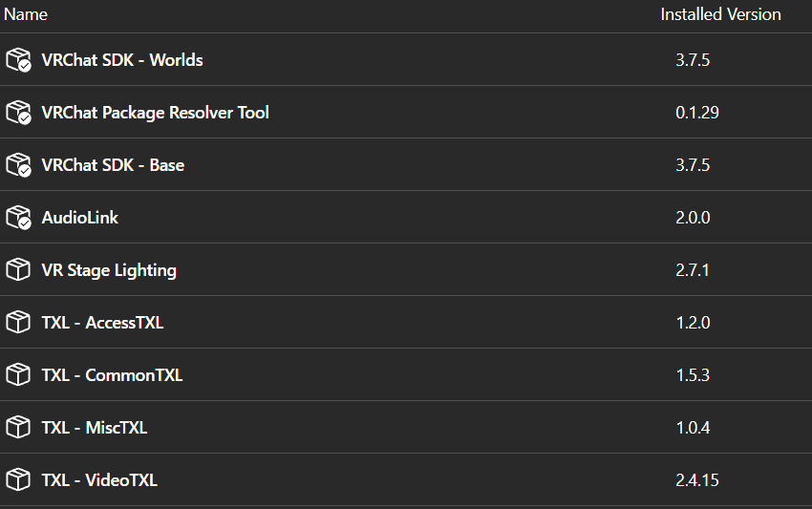Click the TXL - MiscTXL package icon
The image size is (812, 509).
coord(18,428)
